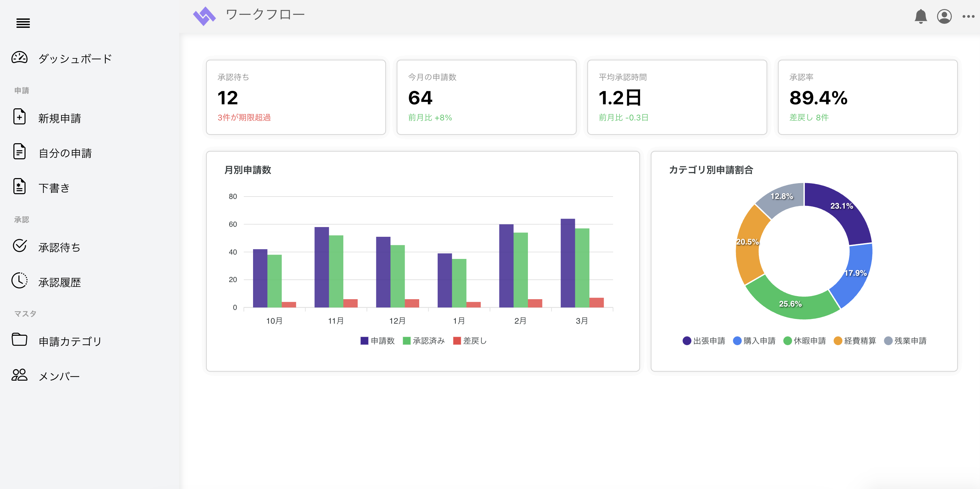980x489 pixels.
Task: Click the 出張申請 legend color dot
Action: (686, 341)
